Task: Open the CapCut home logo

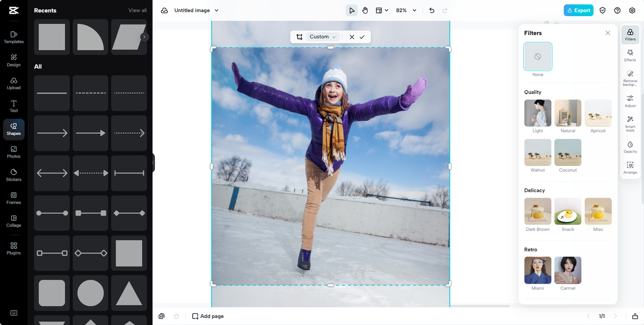Action: coord(14,10)
